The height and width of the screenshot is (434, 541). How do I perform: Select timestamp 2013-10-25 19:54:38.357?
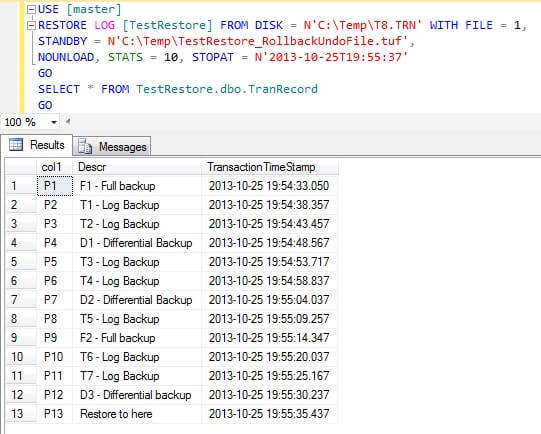pyautogui.click(x=270, y=205)
